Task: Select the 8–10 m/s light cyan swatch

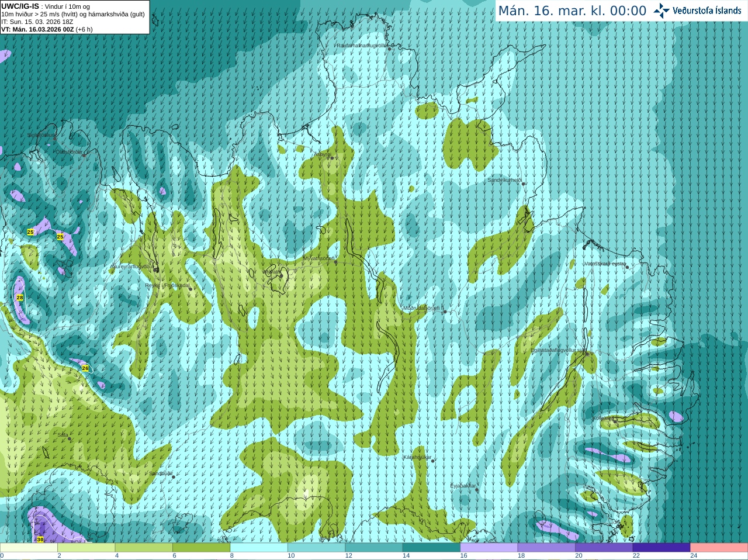Action: point(259,548)
